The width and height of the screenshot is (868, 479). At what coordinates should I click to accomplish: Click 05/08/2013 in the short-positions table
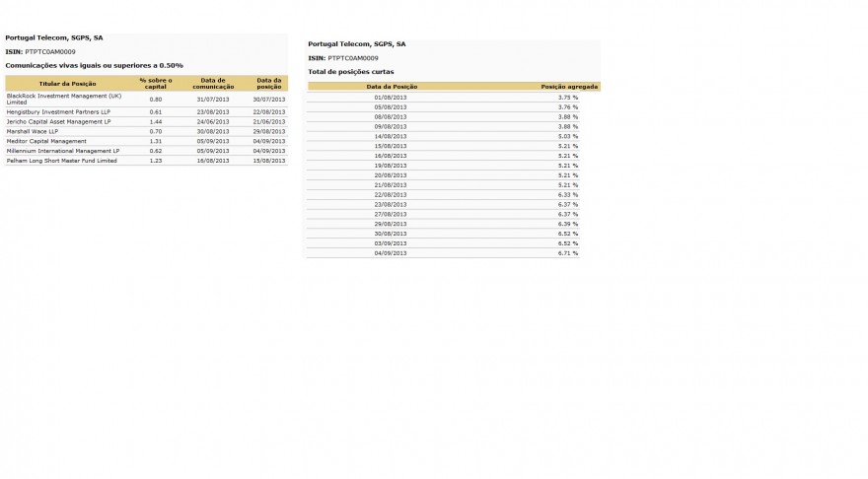(x=391, y=107)
